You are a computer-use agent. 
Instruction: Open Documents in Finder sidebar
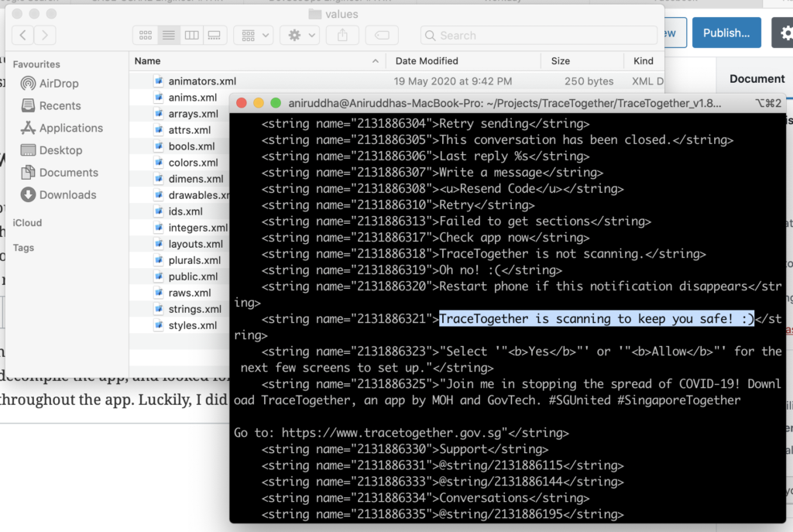tap(59, 173)
